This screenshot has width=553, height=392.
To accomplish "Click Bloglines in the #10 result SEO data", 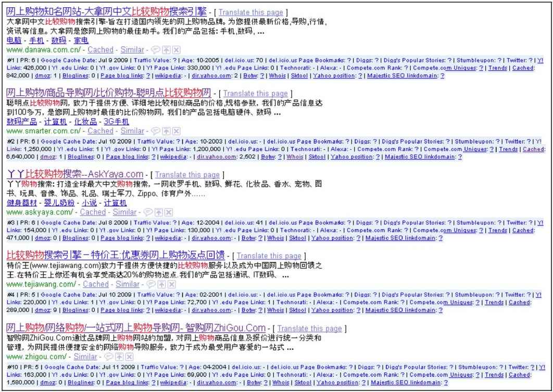I will click(81, 383).
